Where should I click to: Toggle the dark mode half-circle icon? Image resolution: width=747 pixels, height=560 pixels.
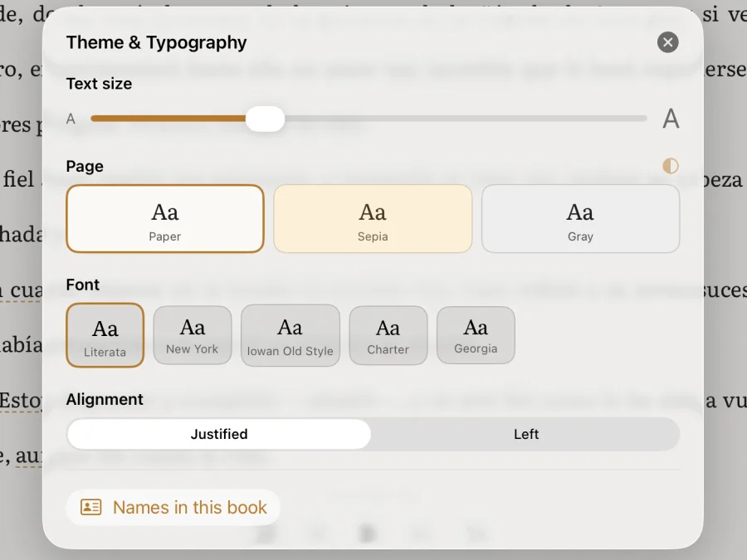(x=671, y=166)
